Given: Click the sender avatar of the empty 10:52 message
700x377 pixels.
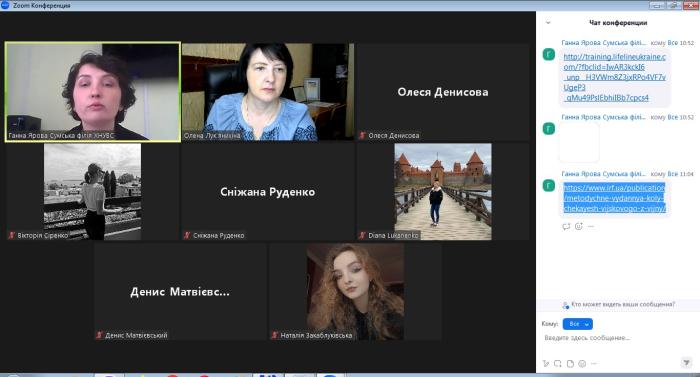Looking at the screenshot, I should coord(549,129).
